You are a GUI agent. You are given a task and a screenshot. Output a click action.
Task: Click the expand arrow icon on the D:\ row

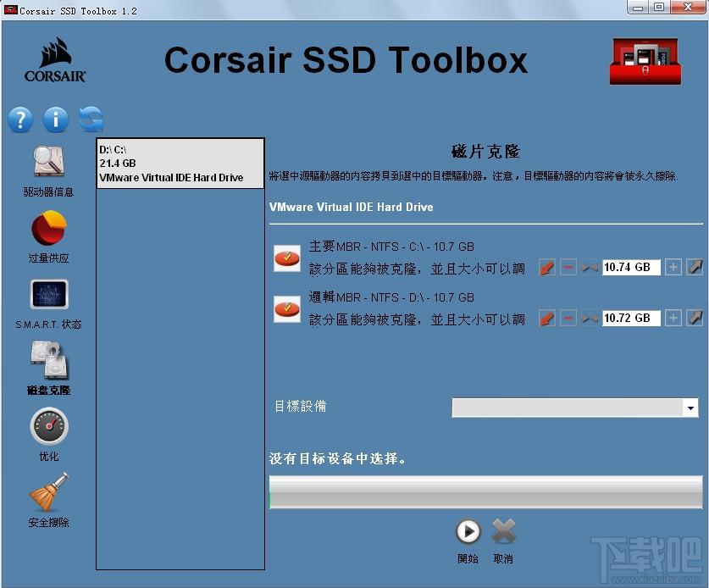[x=695, y=318]
